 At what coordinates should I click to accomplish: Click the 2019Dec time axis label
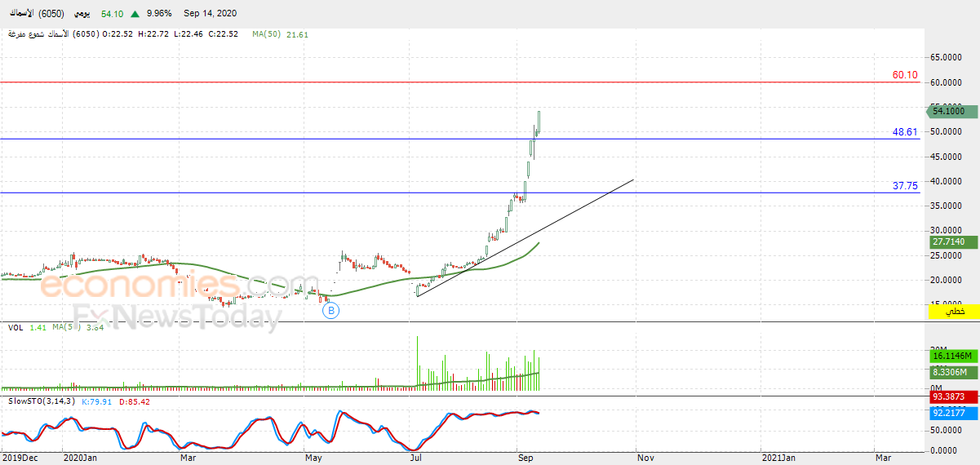pos(19,458)
